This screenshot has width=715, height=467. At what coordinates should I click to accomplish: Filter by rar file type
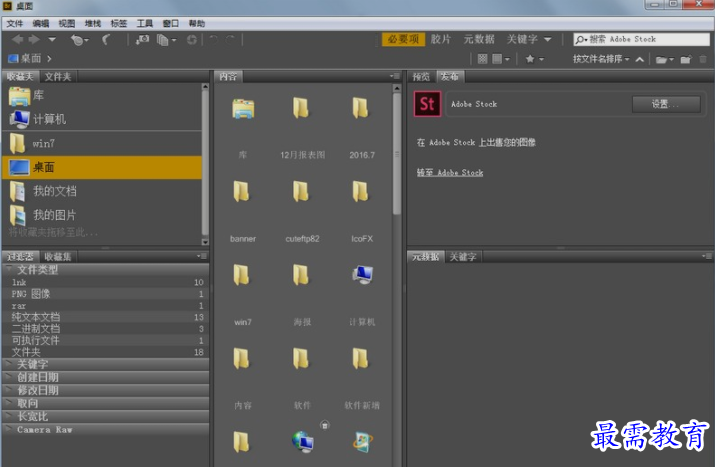coord(106,306)
